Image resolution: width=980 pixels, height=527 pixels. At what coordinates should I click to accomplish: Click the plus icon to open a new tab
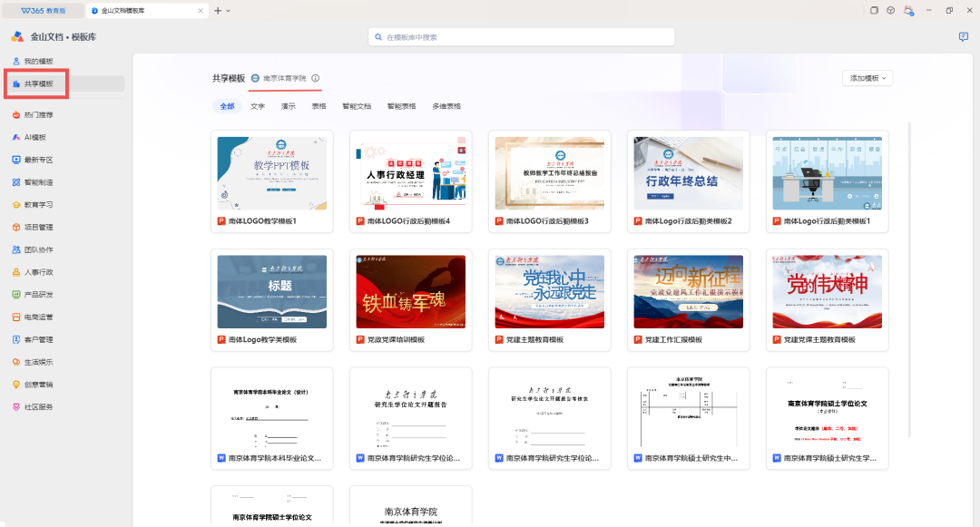coord(218,11)
